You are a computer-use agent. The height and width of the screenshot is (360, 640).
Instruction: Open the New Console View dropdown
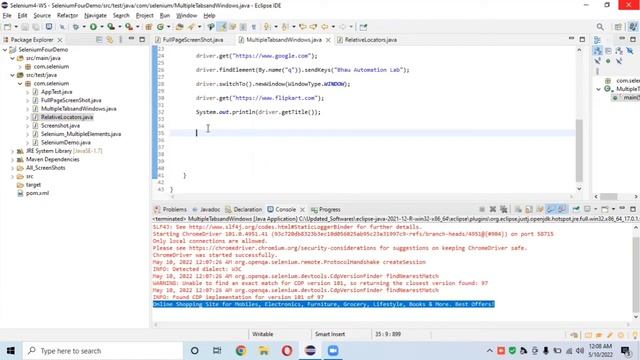(613, 209)
